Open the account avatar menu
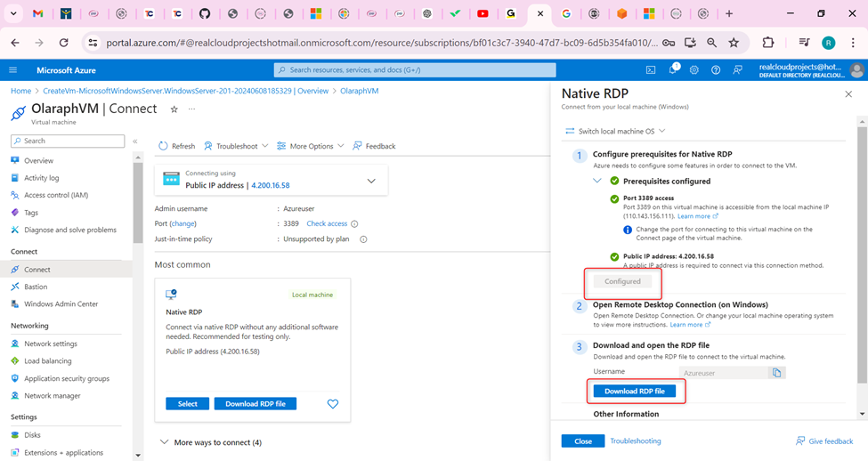 click(857, 70)
